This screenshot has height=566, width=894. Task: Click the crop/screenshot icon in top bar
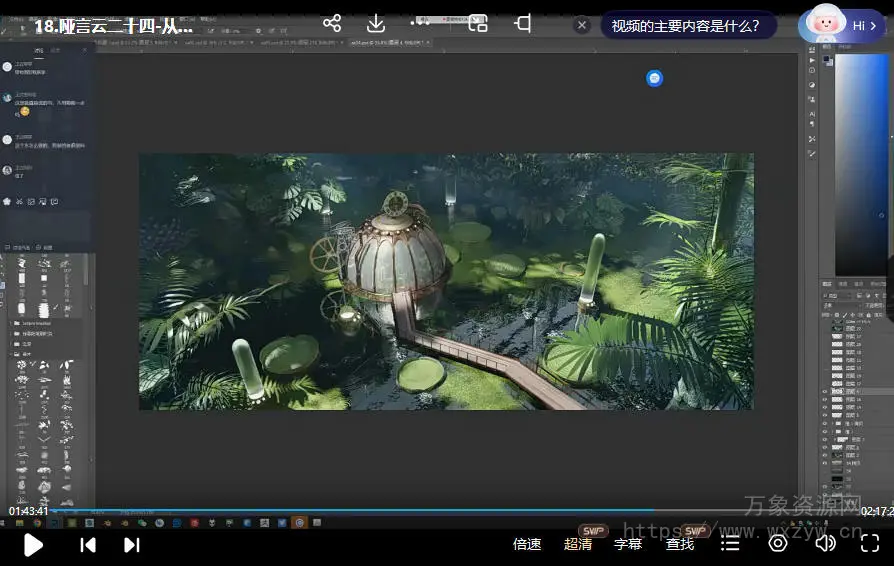click(522, 23)
